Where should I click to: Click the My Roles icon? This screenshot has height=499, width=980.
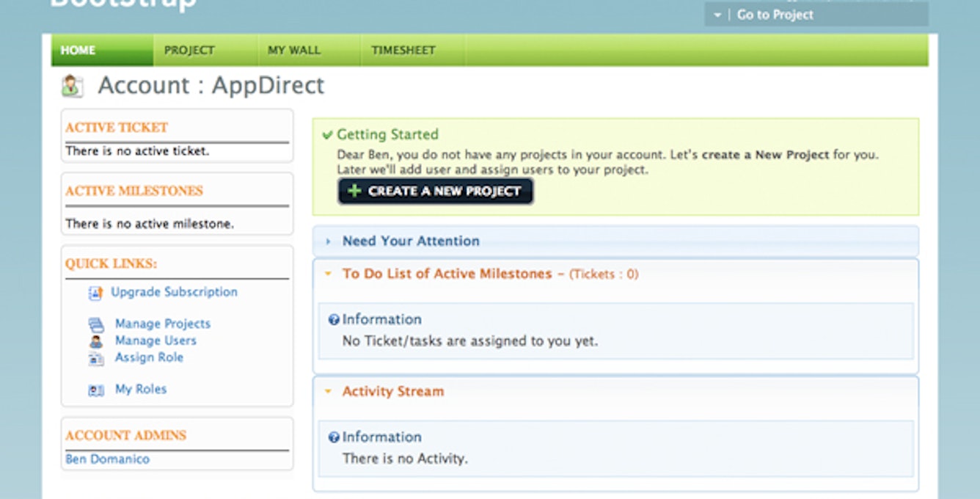click(96, 390)
